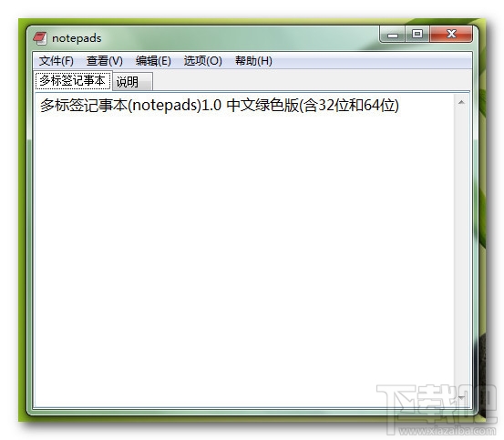Open the 文件(F) menu
Image resolution: width=504 pixels, height=440 pixels.
tap(57, 61)
